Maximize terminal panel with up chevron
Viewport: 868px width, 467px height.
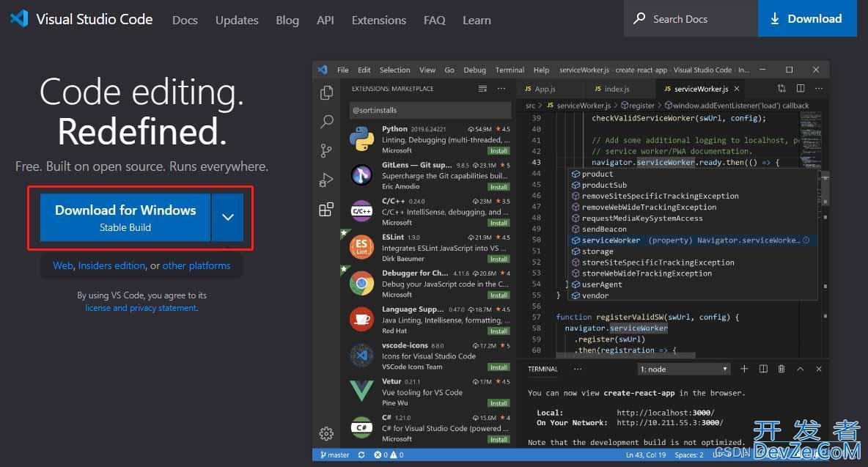(x=800, y=369)
